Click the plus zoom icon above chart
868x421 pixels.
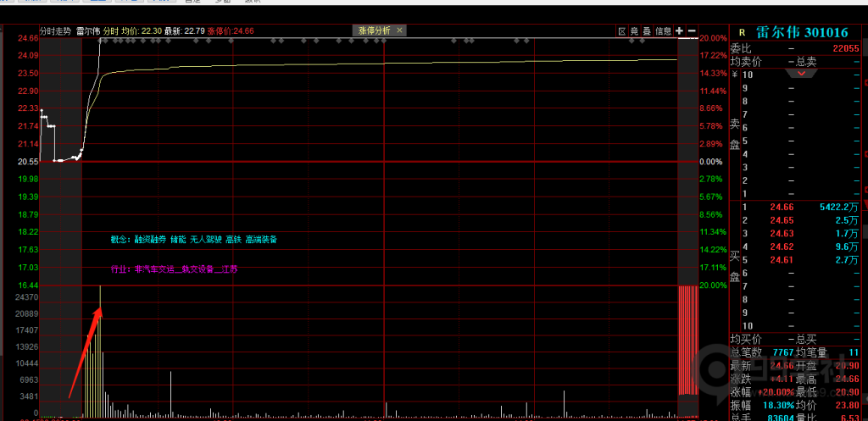point(679,31)
